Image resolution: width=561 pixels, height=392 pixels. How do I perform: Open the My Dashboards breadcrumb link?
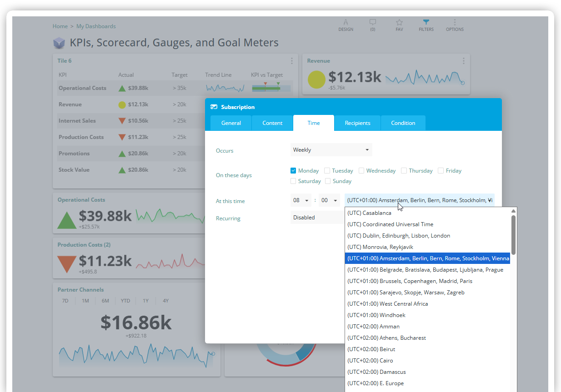[x=96, y=26]
